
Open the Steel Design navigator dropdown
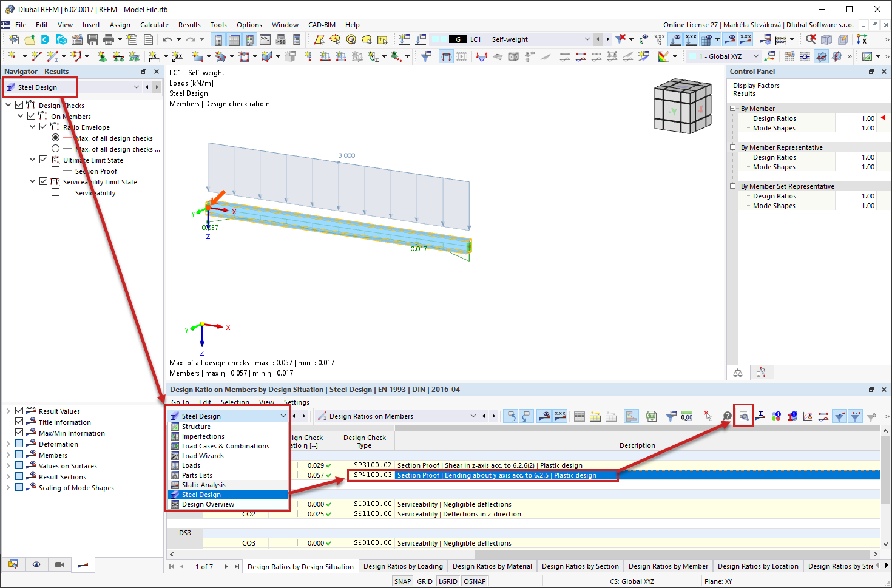coord(137,87)
